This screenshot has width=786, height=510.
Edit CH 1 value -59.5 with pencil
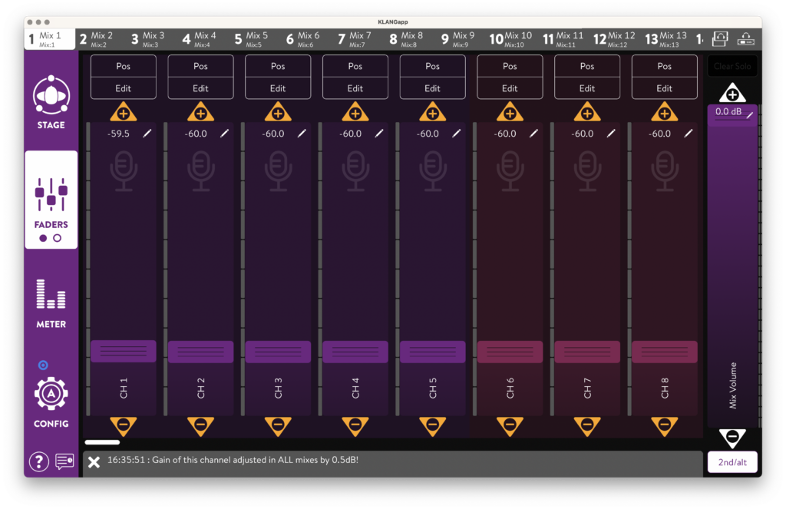[x=147, y=133]
